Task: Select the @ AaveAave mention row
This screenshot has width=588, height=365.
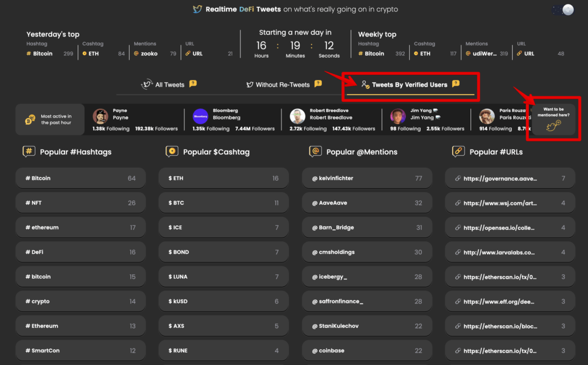Action: 367,202
